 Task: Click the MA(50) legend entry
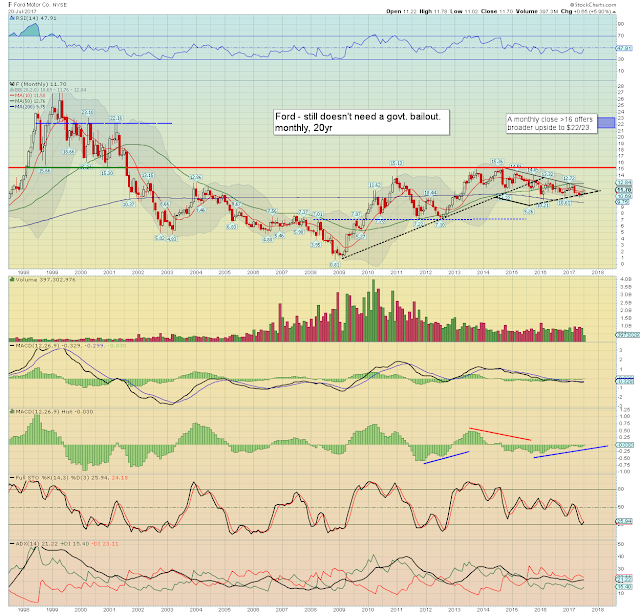28,101
